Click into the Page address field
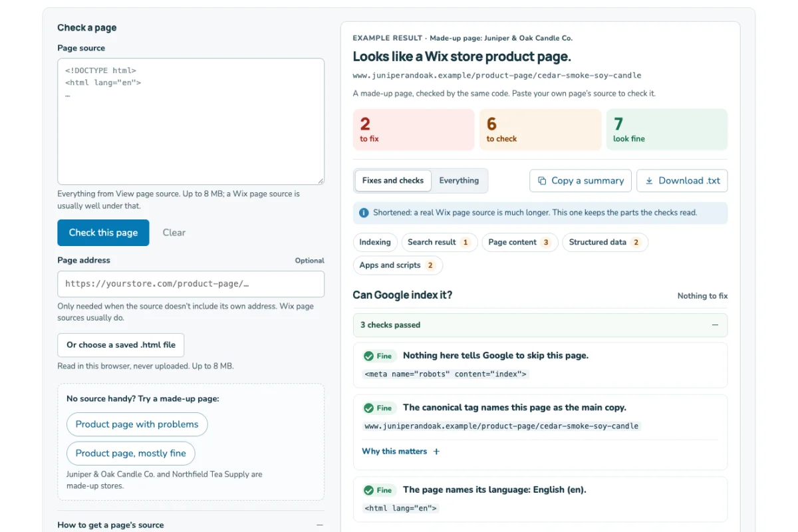The image size is (798, 532). [191, 284]
